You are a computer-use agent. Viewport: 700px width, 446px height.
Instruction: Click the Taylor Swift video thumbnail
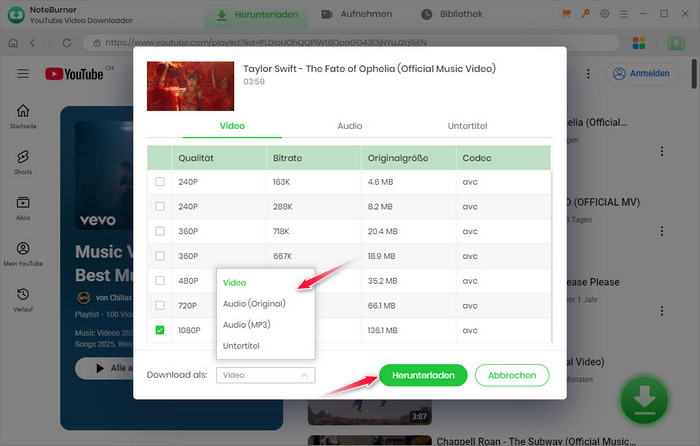190,86
